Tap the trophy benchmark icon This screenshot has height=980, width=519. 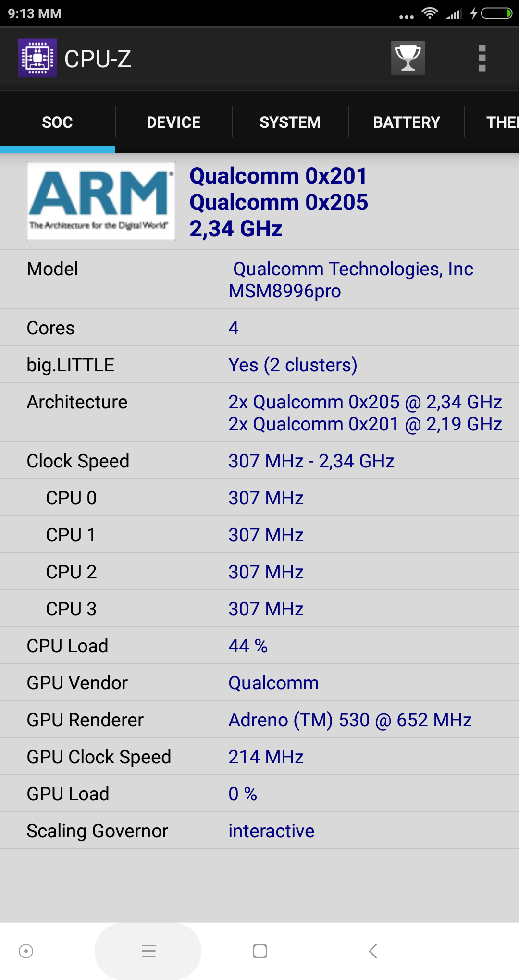pos(408,58)
